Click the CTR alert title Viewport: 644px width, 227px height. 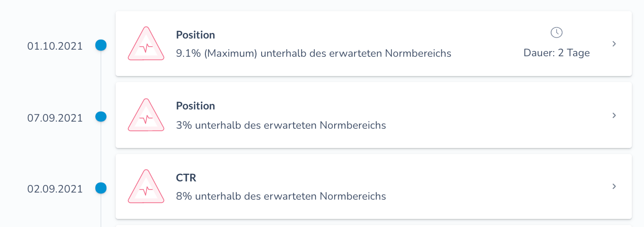(186, 178)
